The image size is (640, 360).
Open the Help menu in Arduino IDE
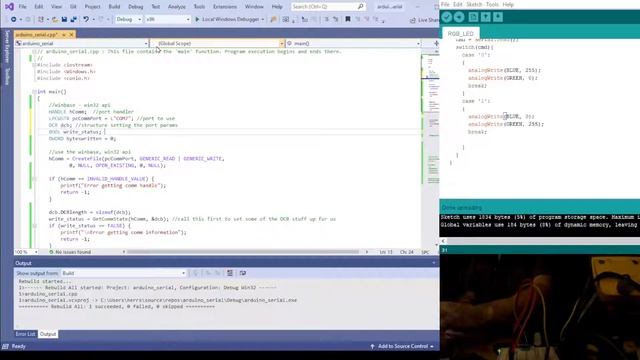click(x=508, y=4)
